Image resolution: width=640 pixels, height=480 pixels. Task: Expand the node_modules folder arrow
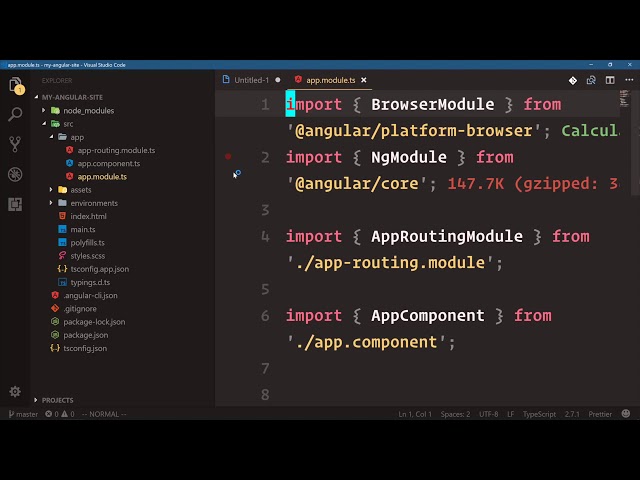44,110
